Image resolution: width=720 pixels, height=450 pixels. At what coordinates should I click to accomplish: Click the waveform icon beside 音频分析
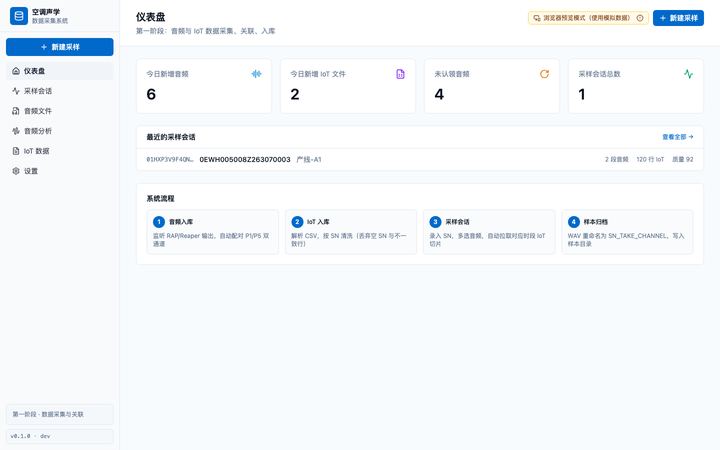(x=16, y=131)
